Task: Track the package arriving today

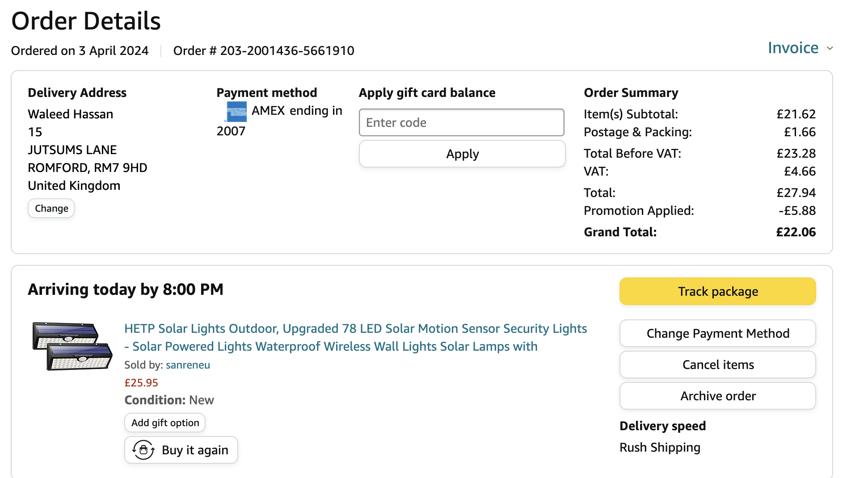Action: pos(717,291)
